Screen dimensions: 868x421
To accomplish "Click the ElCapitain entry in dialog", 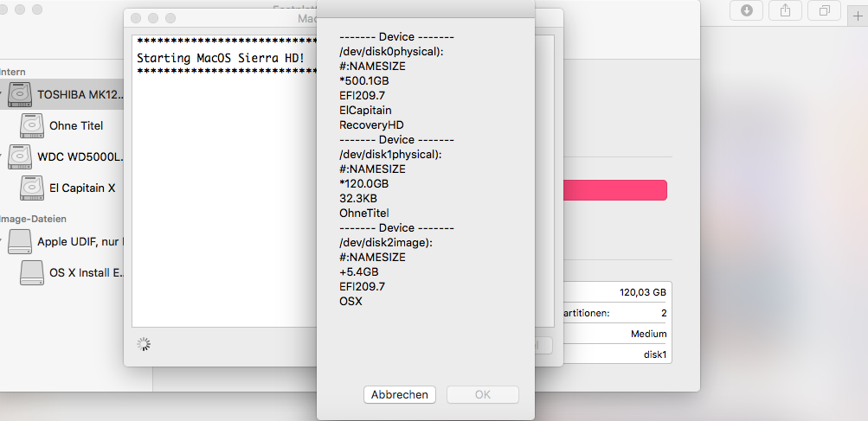I will (x=365, y=110).
